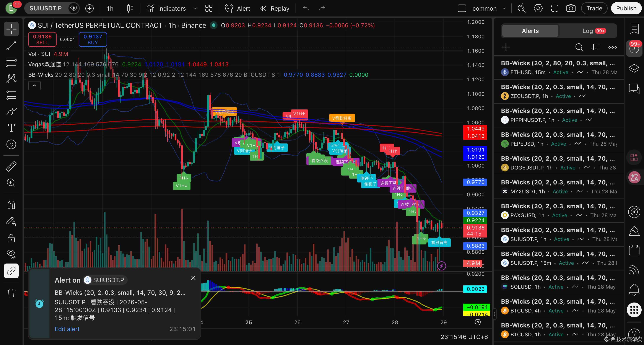Click the Edit alert link

(67, 329)
